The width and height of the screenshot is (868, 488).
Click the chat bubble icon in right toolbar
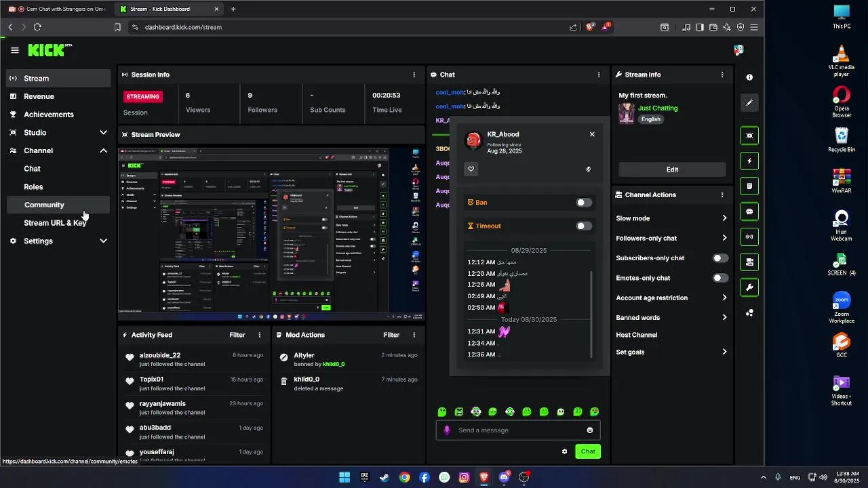(749, 211)
